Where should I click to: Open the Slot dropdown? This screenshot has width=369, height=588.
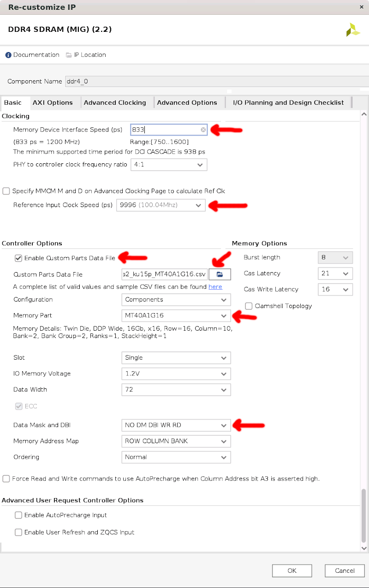[176, 358]
